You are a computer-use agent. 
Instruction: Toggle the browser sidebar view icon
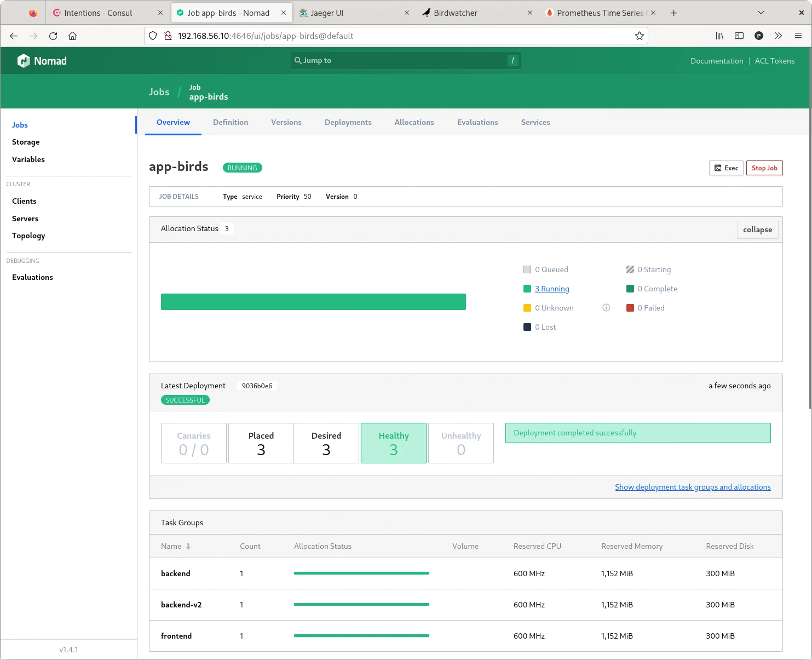point(739,36)
